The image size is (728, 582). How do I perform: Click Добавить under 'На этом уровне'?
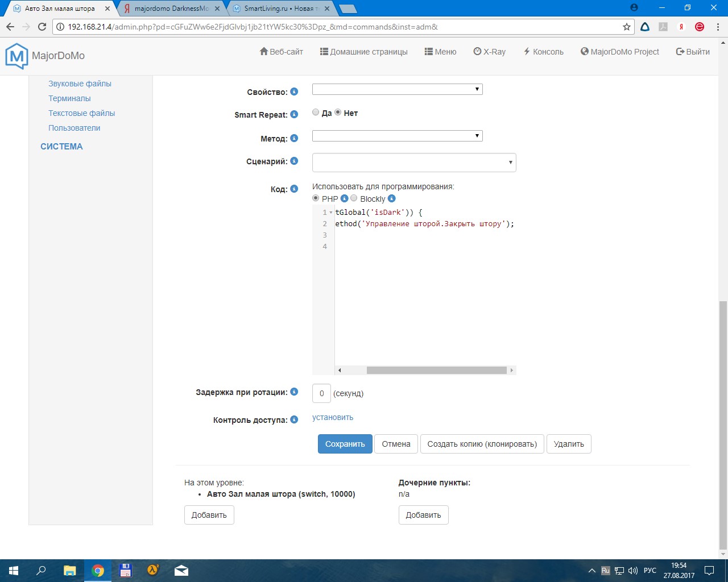click(x=209, y=515)
